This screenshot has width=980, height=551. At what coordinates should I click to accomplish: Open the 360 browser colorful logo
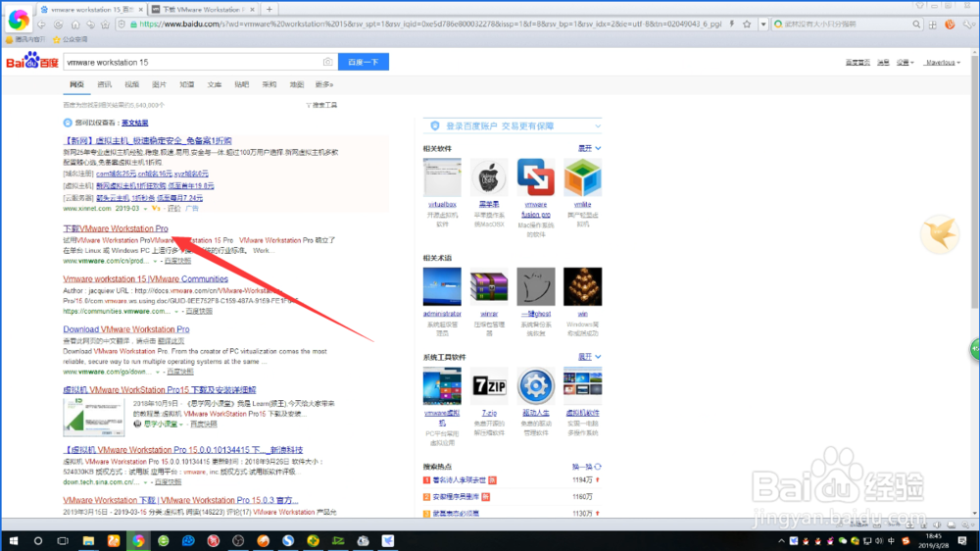point(19,20)
